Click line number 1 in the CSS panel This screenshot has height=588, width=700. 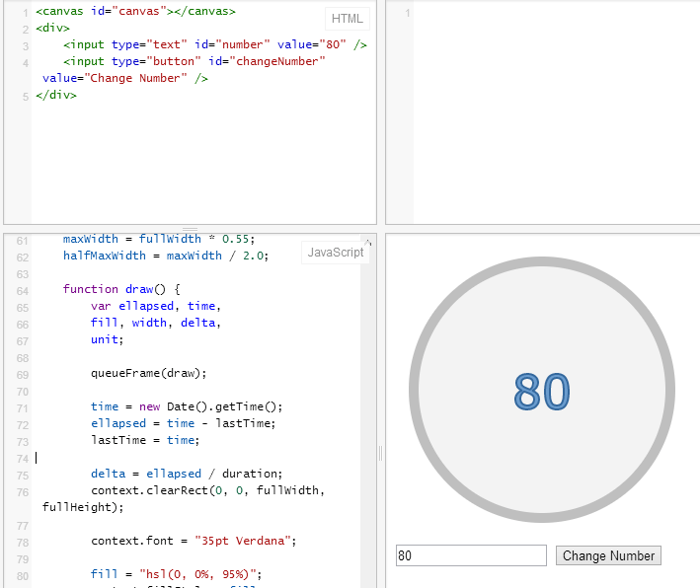click(407, 13)
